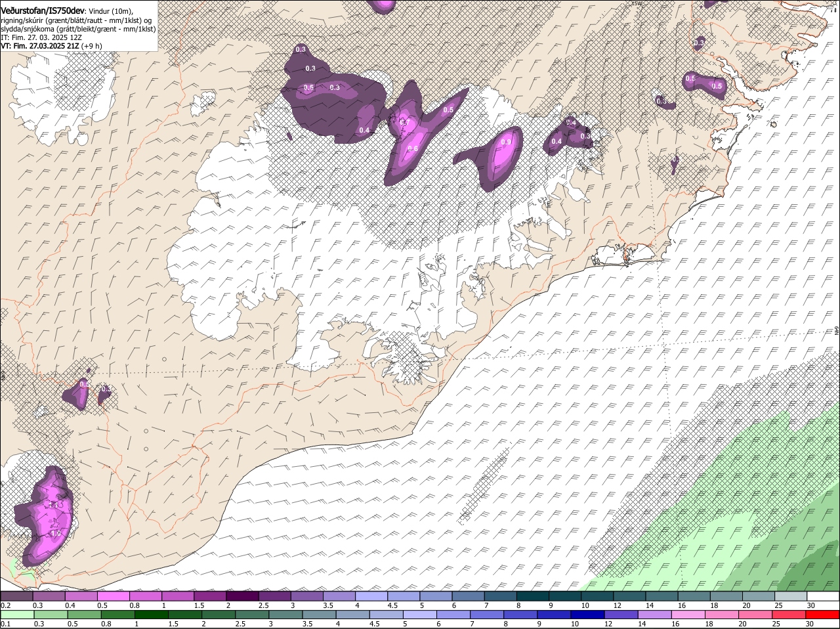Click the '12' number under the snow scale
840x629 pixels.
pyautogui.click(x=617, y=605)
